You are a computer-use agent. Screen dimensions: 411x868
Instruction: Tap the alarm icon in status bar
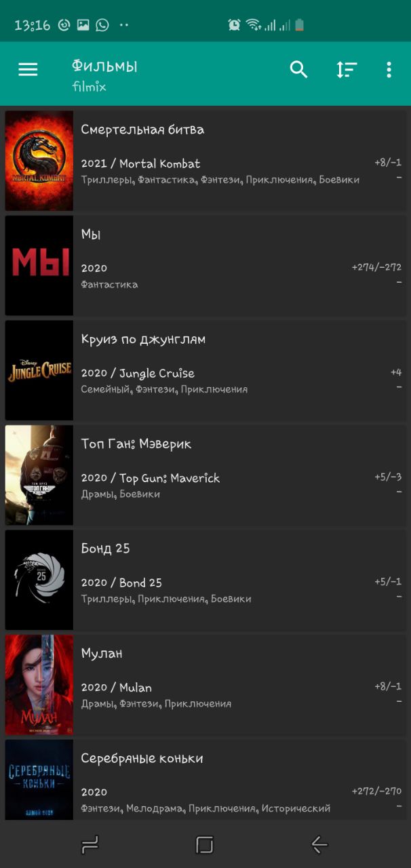[234, 25]
